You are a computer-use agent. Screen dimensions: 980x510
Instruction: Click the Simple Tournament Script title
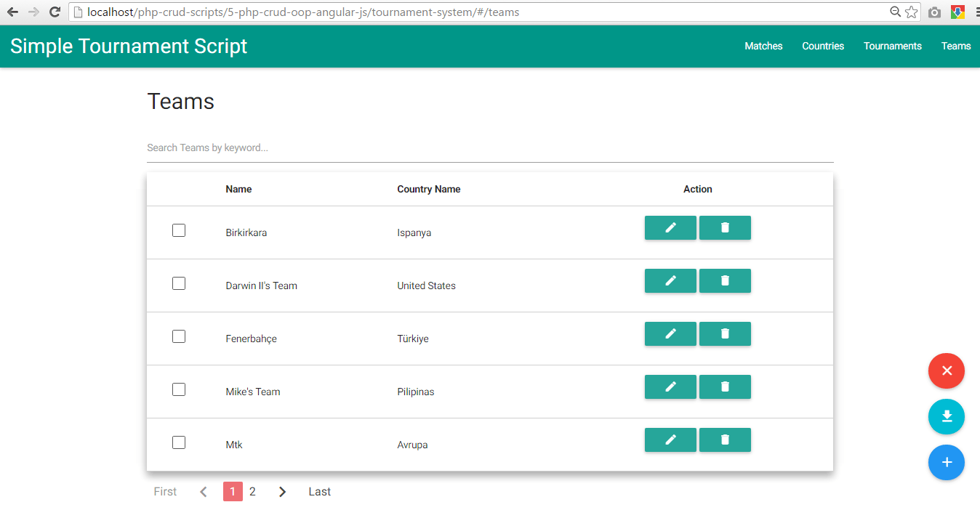129,46
